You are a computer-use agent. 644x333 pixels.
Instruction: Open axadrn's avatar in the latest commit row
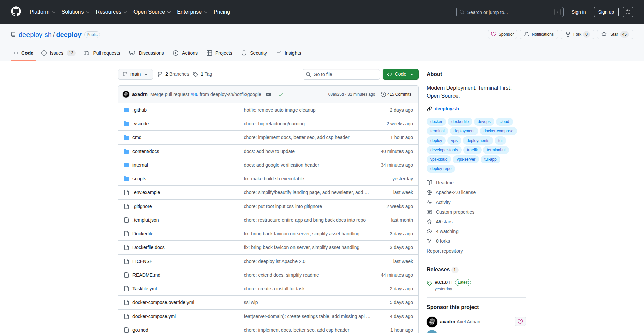(126, 94)
